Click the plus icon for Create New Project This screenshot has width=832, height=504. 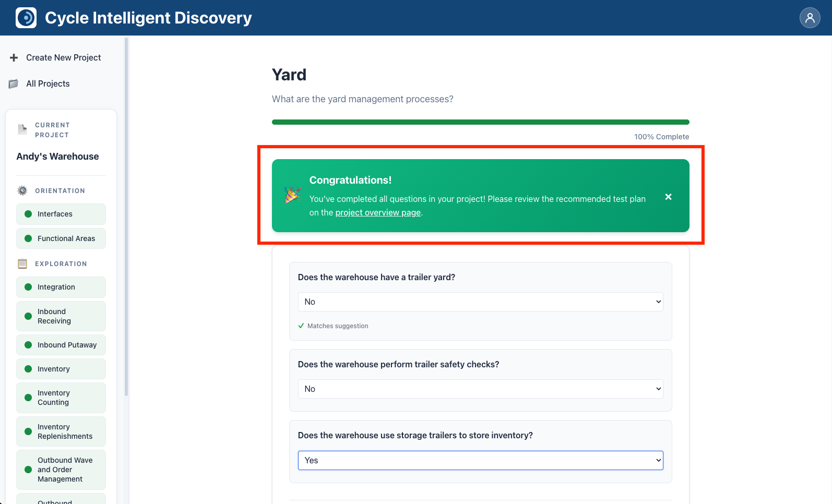pos(14,57)
